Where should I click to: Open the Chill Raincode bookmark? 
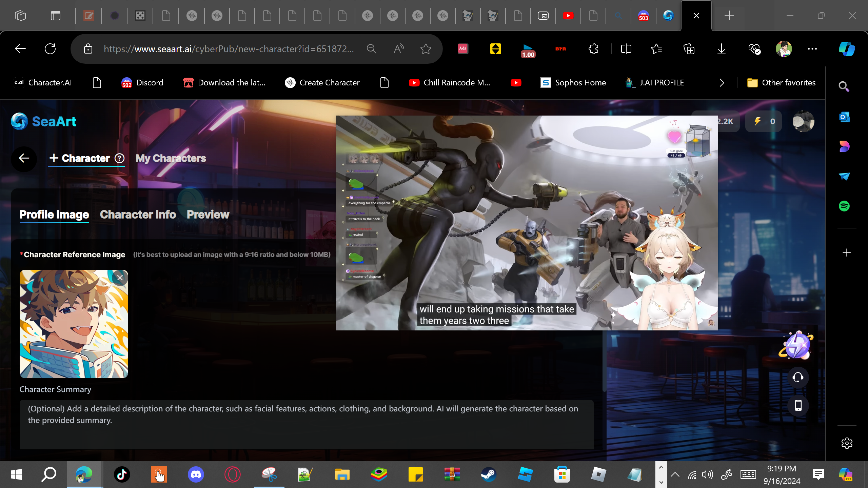[450, 83]
